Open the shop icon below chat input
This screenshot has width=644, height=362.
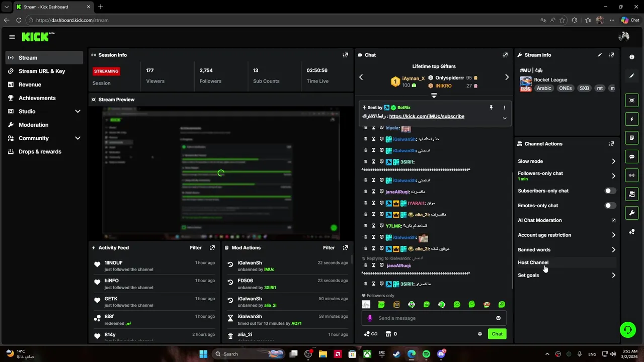(x=388, y=334)
